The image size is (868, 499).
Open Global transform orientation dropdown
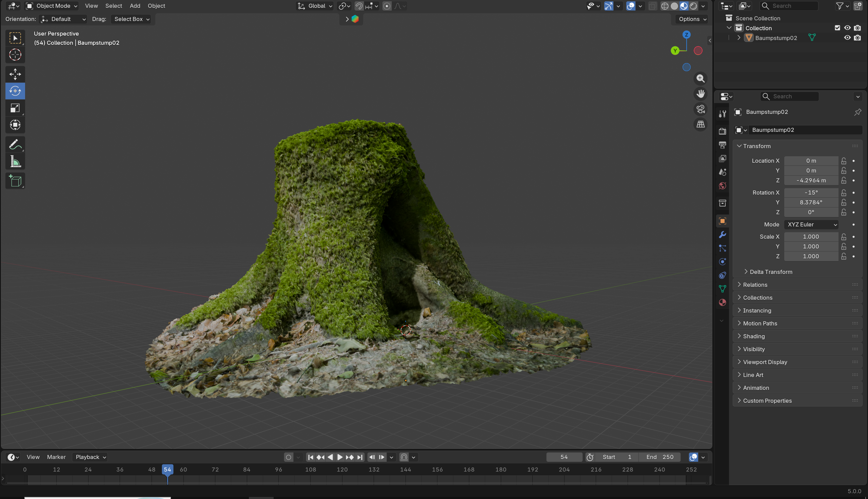(x=315, y=6)
